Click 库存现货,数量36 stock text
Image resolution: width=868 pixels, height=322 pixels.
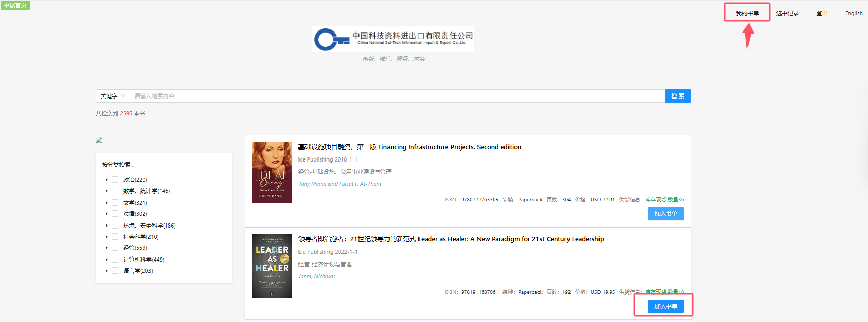[x=665, y=200]
